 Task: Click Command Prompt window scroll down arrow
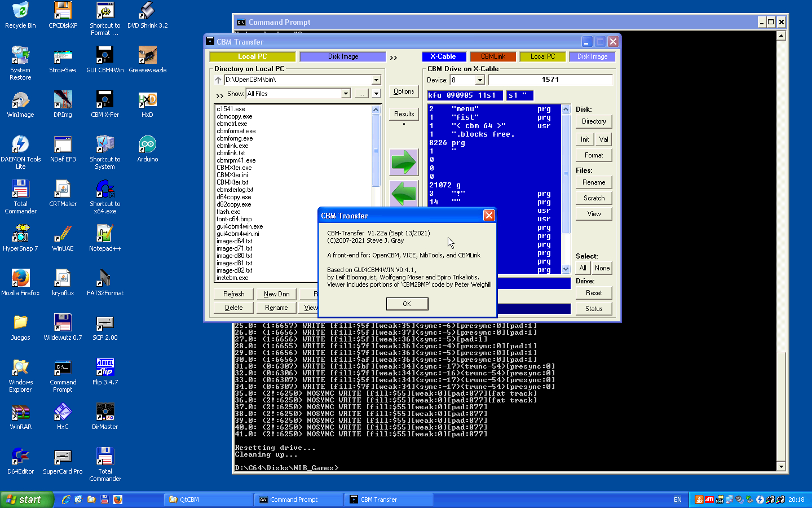click(x=781, y=466)
